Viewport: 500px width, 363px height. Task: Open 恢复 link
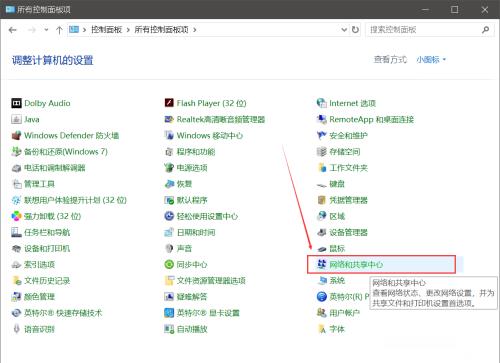(184, 184)
